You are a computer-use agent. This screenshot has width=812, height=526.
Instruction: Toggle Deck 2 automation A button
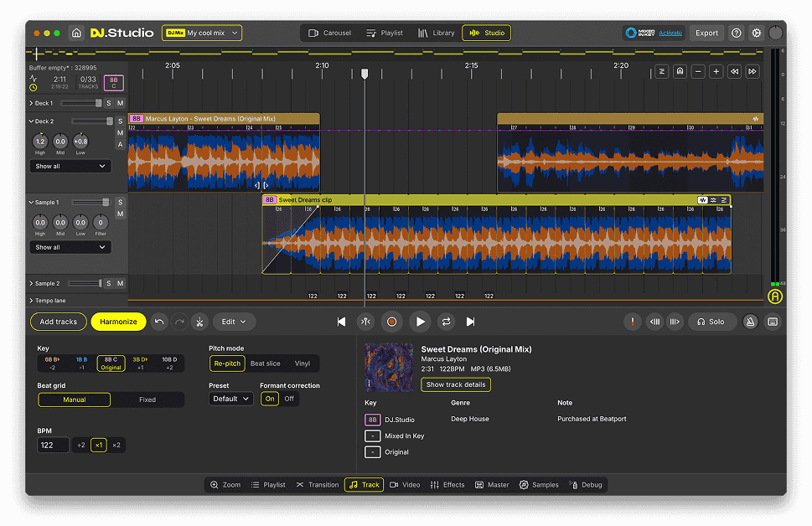120,144
